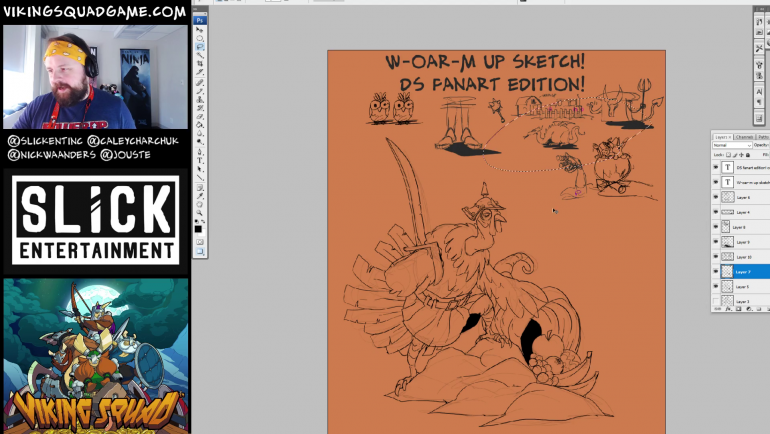Show the hidden Layer 3
Viewport: 770px width, 434px height.
click(x=716, y=301)
